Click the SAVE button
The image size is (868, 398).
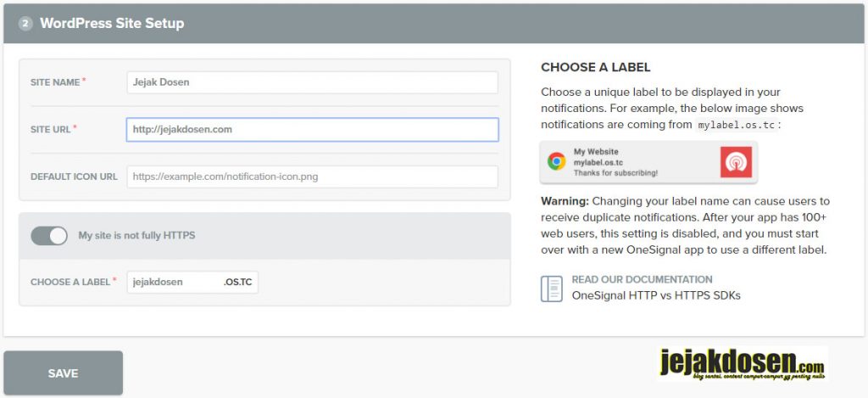(63, 373)
